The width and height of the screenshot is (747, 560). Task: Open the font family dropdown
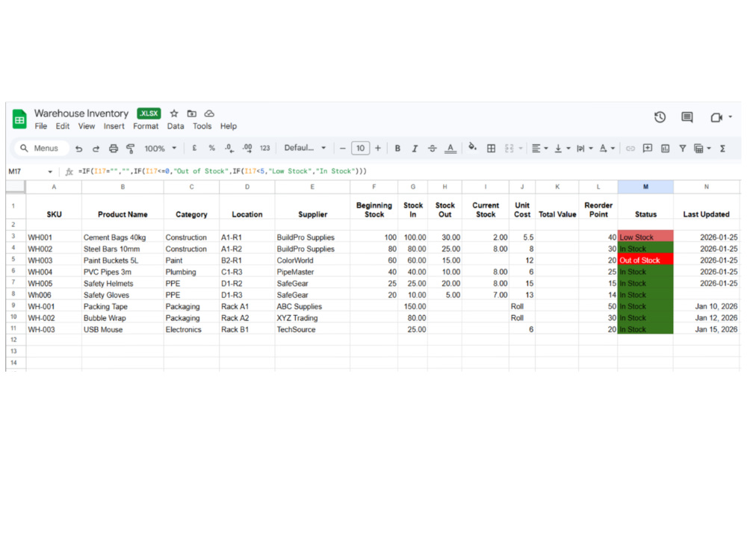click(305, 148)
